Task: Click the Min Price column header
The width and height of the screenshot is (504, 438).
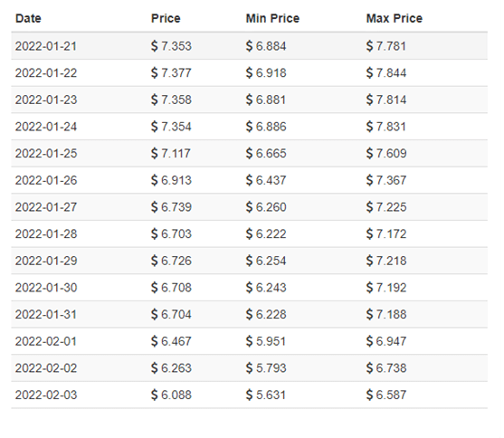Action: pos(272,18)
